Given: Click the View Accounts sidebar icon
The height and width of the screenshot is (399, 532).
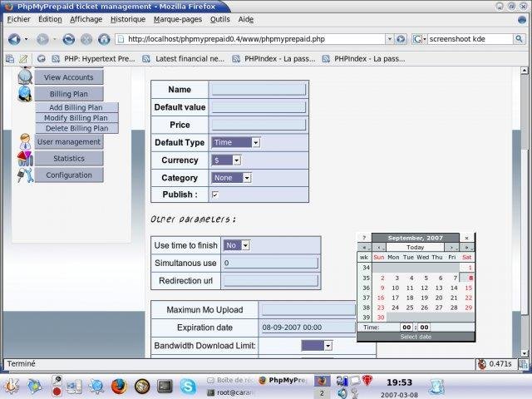Looking at the screenshot, I should point(25,76).
